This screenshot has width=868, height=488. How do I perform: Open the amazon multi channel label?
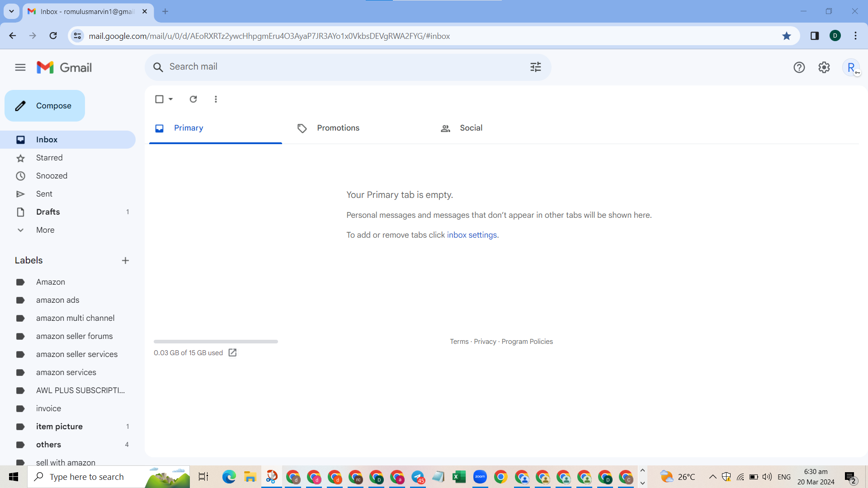pyautogui.click(x=68, y=318)
